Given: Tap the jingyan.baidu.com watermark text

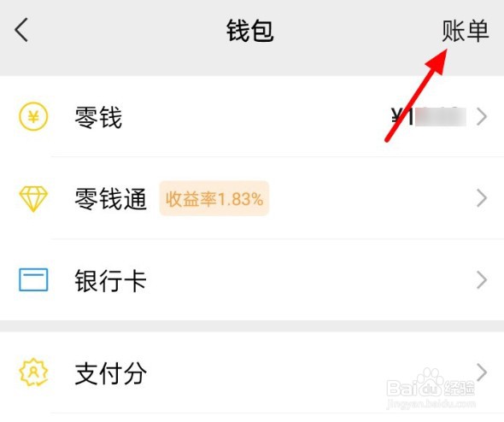Looking at the screenshot, I should tap(431, 404).
